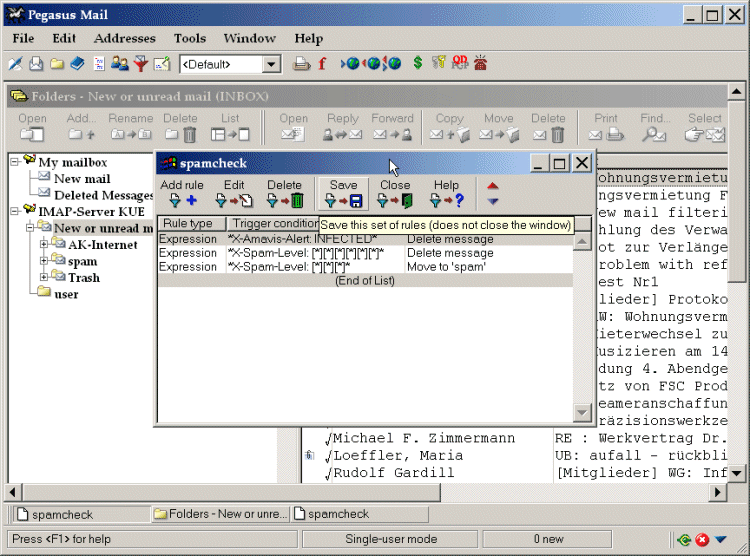Select the six-star X-Spam-Level delete rule
Image resolution: width=750 pixels, height=556 pixels.
365,253
